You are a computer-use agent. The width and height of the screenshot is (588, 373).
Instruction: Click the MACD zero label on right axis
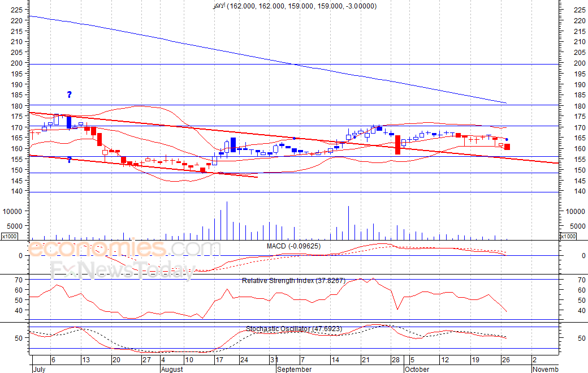point(583,256)
